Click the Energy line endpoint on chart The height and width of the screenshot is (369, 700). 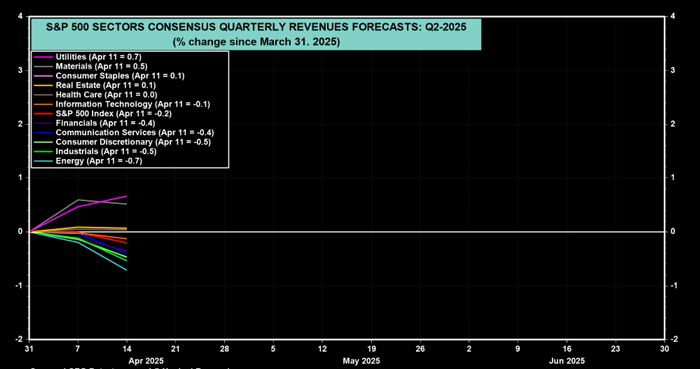(x=126, y=270)
